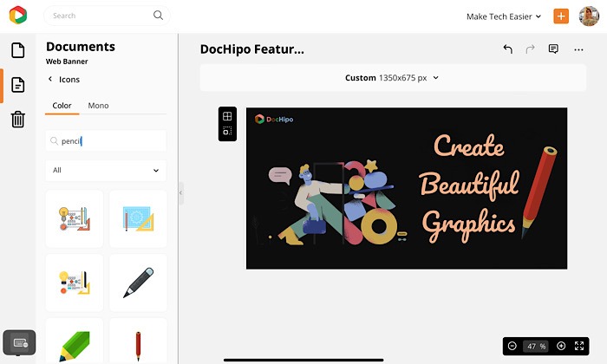Viewport: 607px width, 364px height.
Task: Click the zoom in plus icon
Action: (x=560, y=346)
